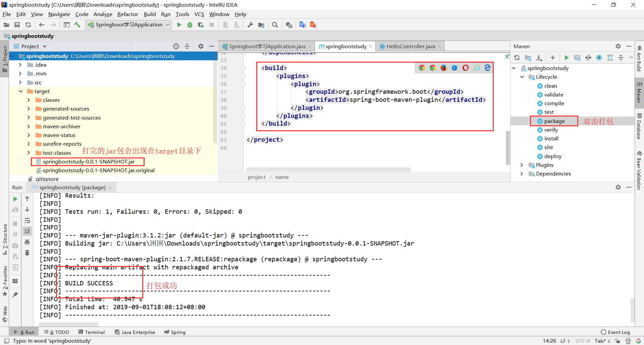Expand the surefire-reports folder
Image resolution: width=644 pixels, height=345 pixels.
29,144
